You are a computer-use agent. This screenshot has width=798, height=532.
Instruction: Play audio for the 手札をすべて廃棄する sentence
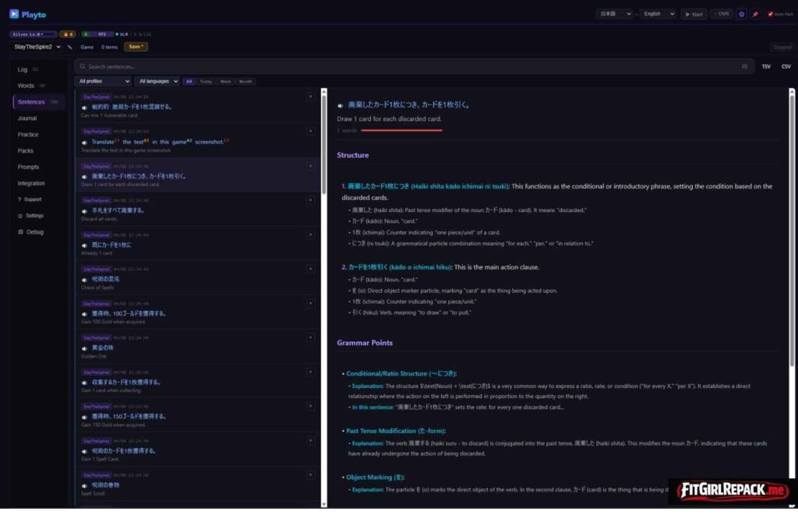tap(84, 210)
